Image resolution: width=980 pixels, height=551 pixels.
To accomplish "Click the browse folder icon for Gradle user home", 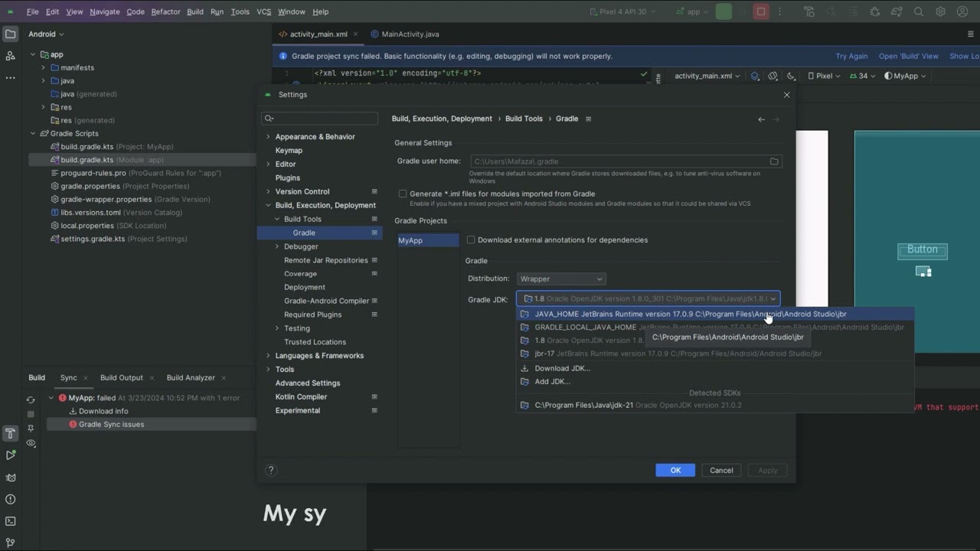I will pyautogui.click(x=774, y=161).
